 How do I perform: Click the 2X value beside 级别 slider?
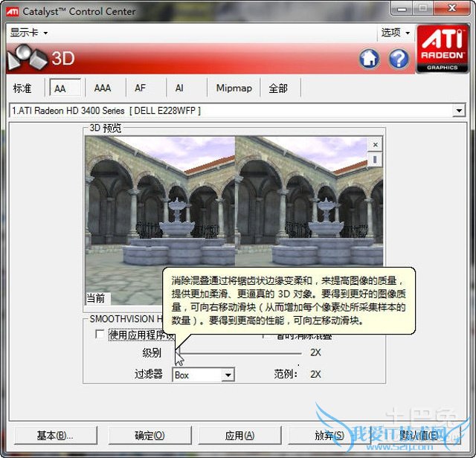[315, 352]
